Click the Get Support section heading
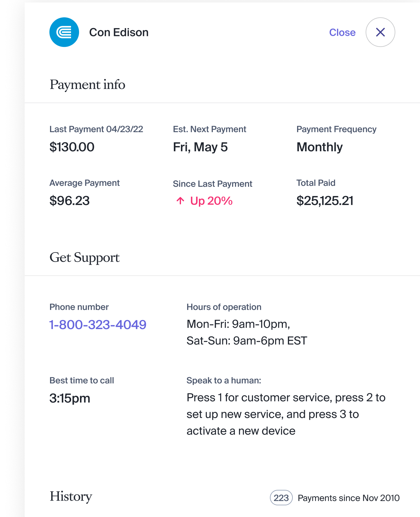This screenshot has height=517, width=420. coord(85,257)
